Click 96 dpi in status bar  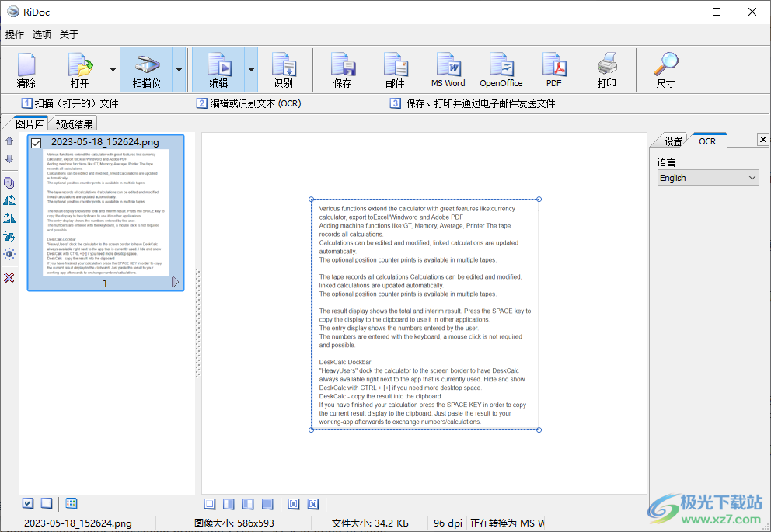(448, 523)
